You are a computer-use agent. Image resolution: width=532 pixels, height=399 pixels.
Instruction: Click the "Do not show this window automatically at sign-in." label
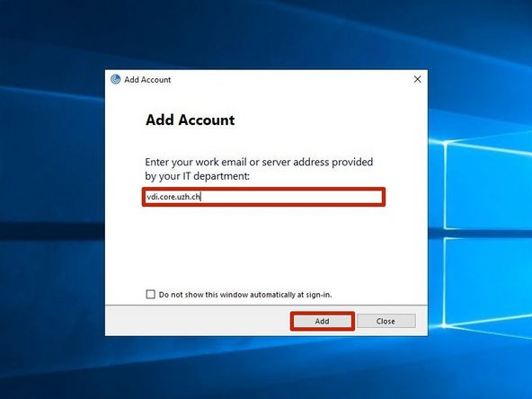pyautogui.click(x=245, y=295)
